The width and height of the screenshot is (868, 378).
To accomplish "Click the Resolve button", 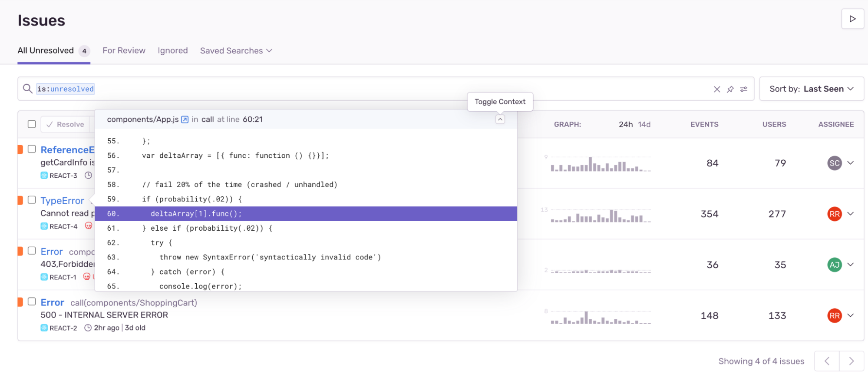I will click(65, 124).
